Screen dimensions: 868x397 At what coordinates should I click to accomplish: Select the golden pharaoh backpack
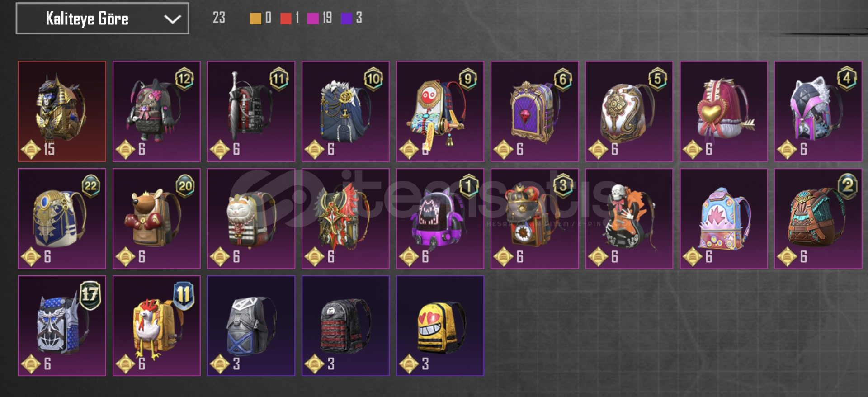coord(62,111)
